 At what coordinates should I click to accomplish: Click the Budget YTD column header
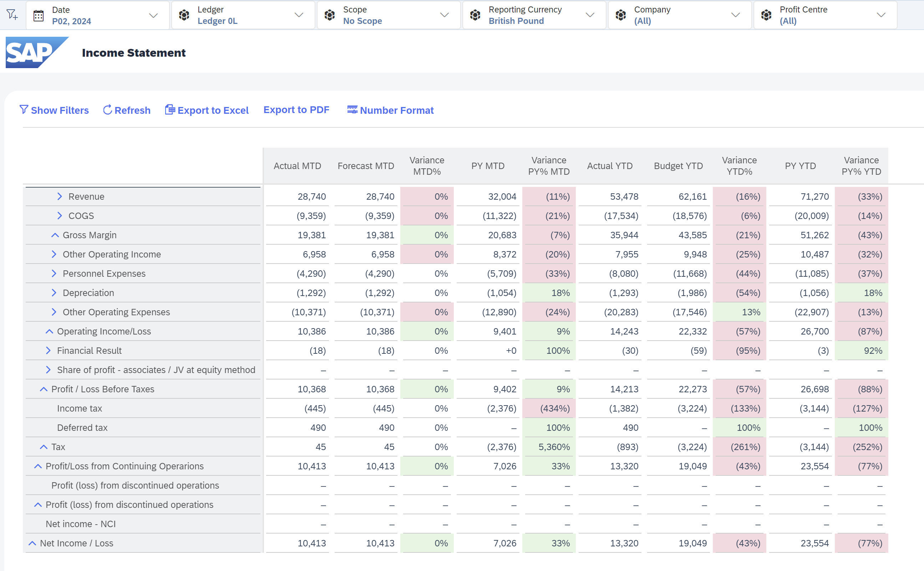679,166
